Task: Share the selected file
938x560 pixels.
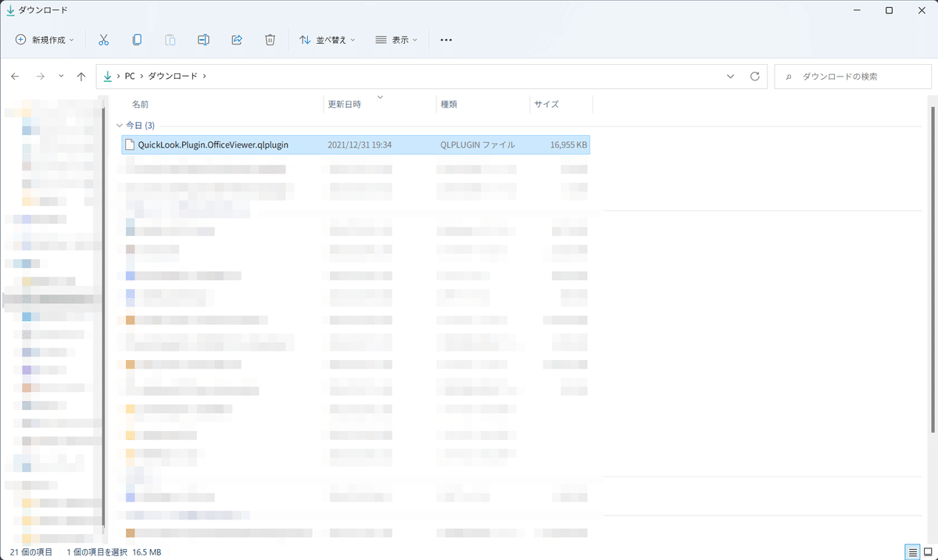Action: point(236,39)
